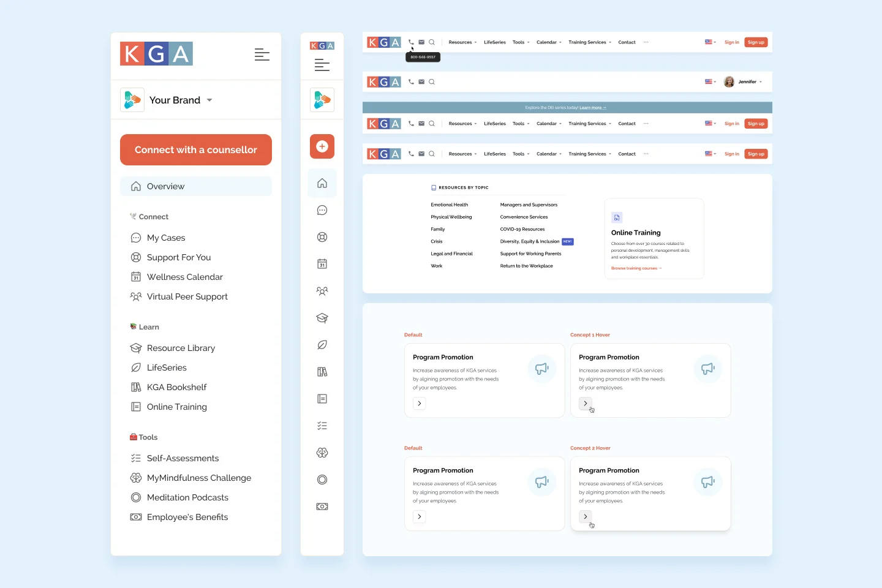Viewport: 882px width, 588px height.
Task: Click the megaphone icon on the Concept 1 Hover card
Action: (708, 369)
